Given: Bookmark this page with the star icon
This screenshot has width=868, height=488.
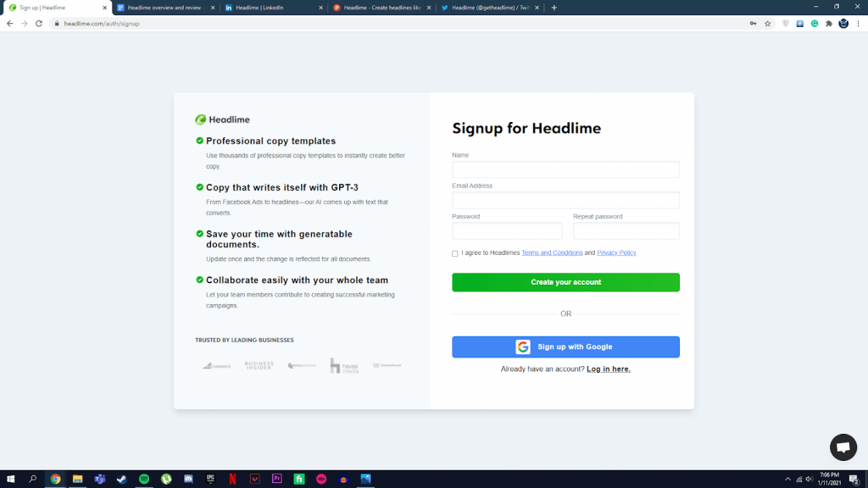Looking at the screenshot, I should tap(767, 24).
